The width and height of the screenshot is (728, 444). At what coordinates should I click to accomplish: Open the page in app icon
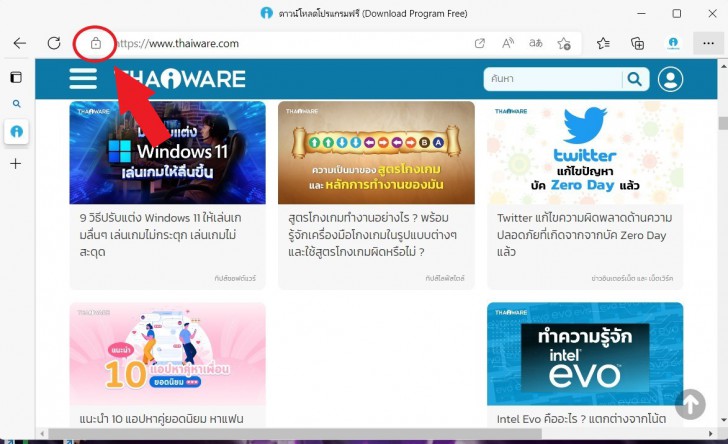[480, 44]
